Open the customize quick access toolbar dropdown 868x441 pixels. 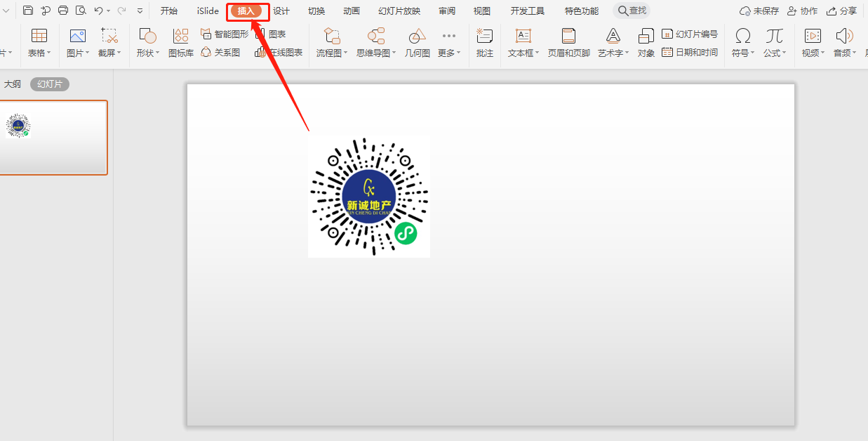click(x=140, y=11)
